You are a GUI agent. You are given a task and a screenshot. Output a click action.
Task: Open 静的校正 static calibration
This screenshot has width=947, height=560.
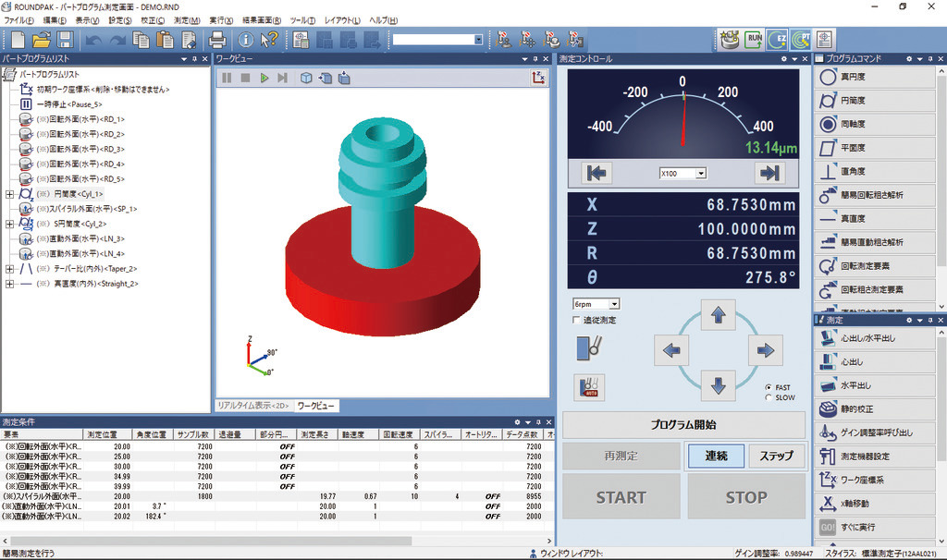click(875, 408)
